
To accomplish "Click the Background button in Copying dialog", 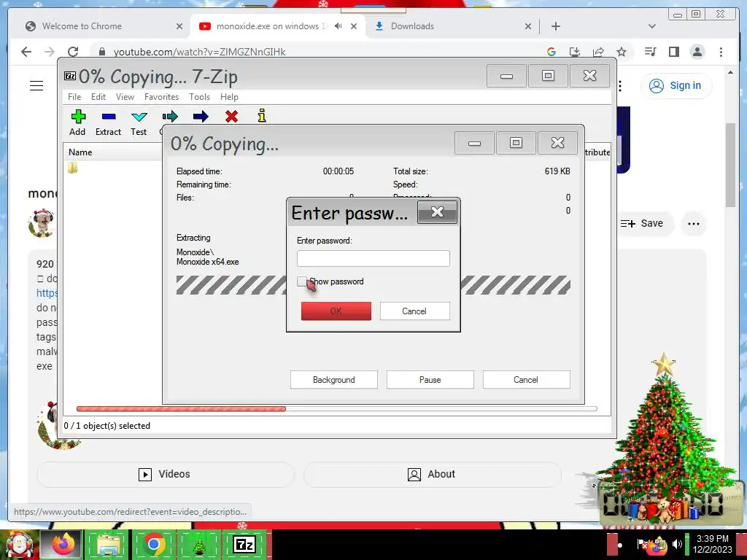I will 334,379.
